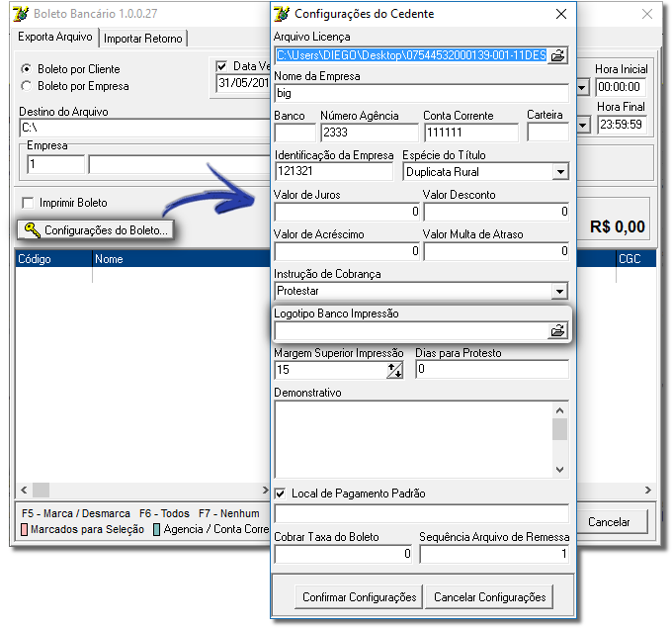This screenshot has height=628, width=672.
Task: Open the dropdown beside Hora Inicial
Action: coord(582,87)
